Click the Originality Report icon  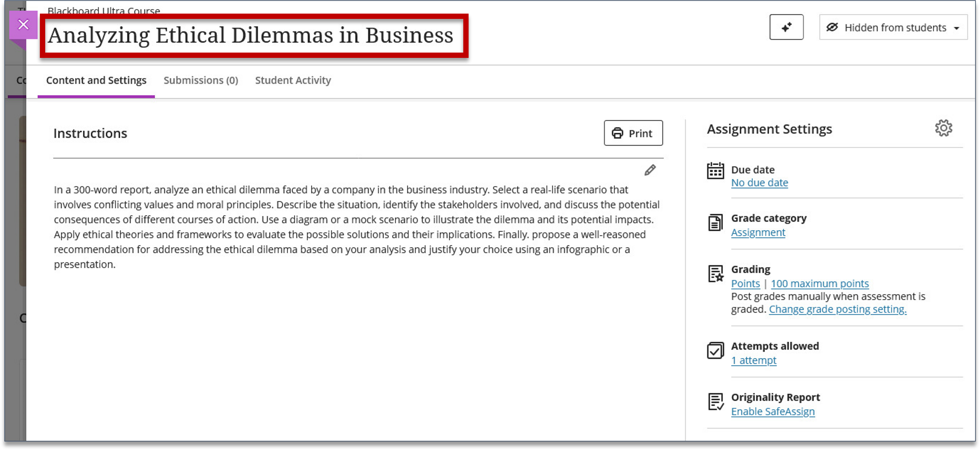[716, 402]
